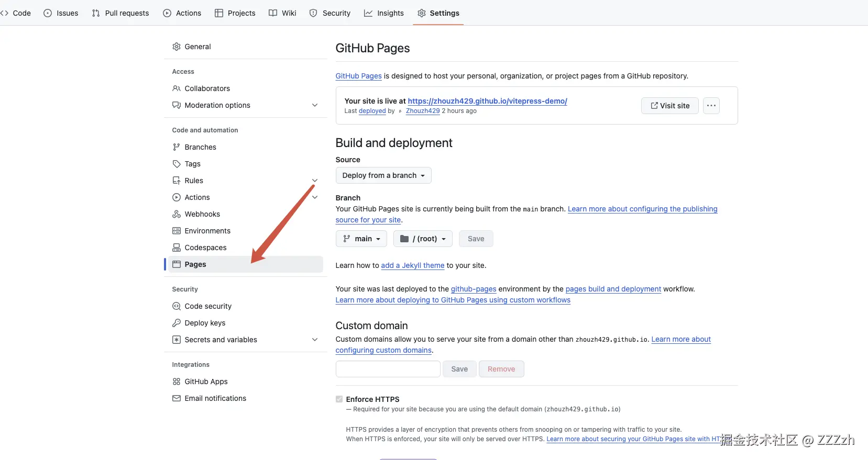
Task: Click the Codespaces icon
Action: (x=177, y=248)
